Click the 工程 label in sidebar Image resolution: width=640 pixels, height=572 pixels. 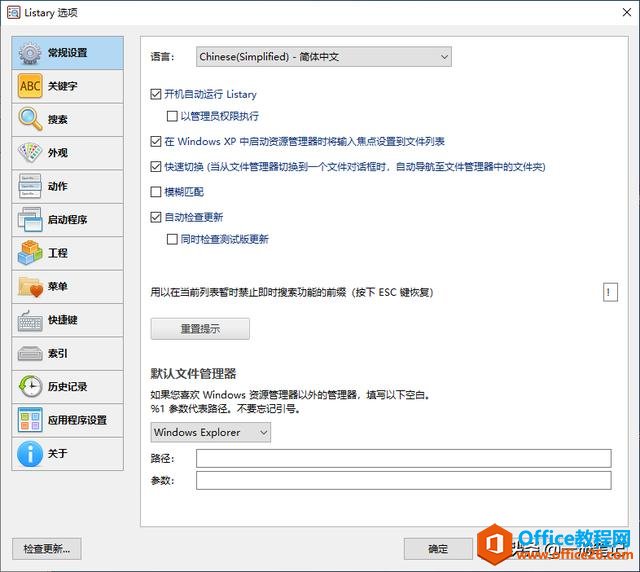pyautogui.click(x=58, y=253)
